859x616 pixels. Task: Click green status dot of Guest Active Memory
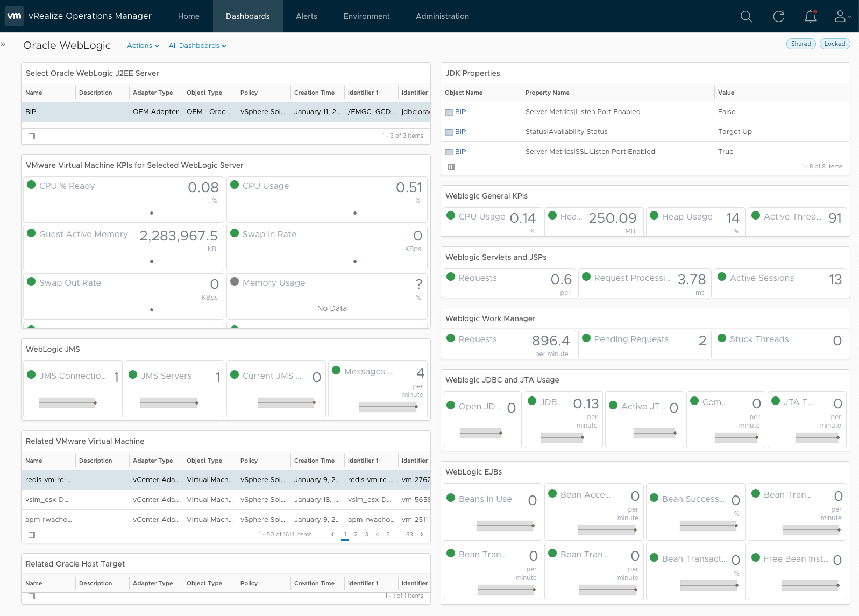(x=31, y=233)
